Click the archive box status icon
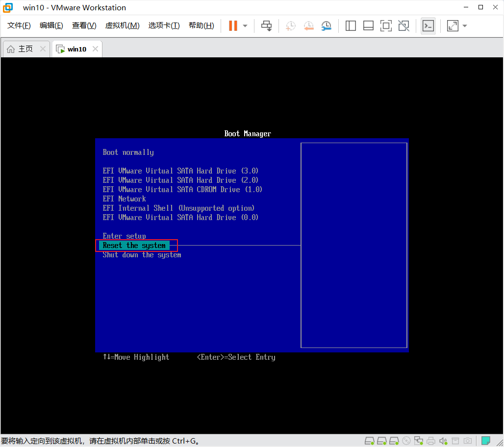 (x=455, y=441)
